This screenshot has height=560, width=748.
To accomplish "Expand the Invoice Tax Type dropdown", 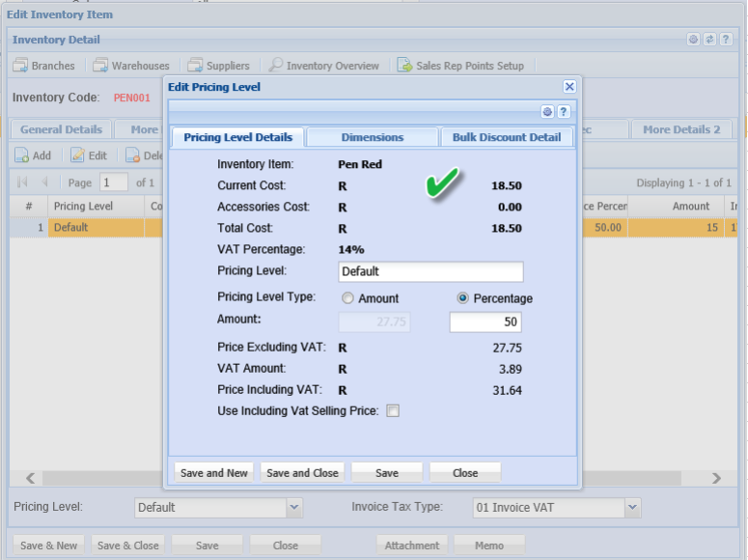I will (x=632, y=507).
